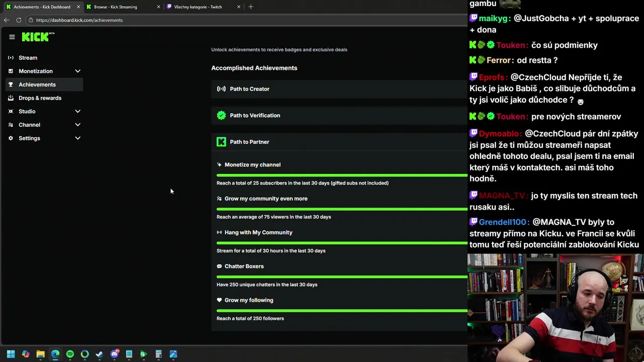Click the broadcast icon next to Hang with My Community
Image resolution: width=644 pixels, height=362 pixels.
tap(219, 232)
